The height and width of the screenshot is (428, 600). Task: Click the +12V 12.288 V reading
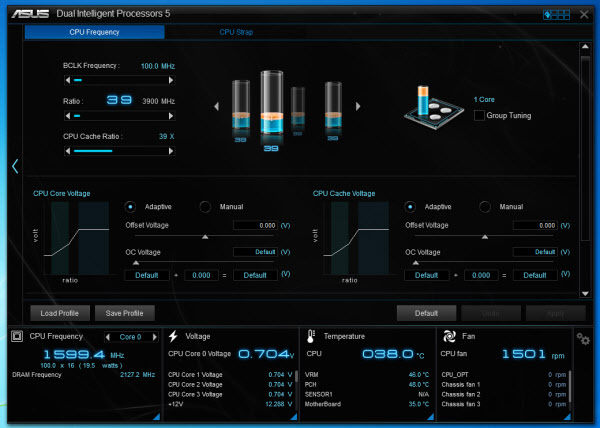(279, 404)
